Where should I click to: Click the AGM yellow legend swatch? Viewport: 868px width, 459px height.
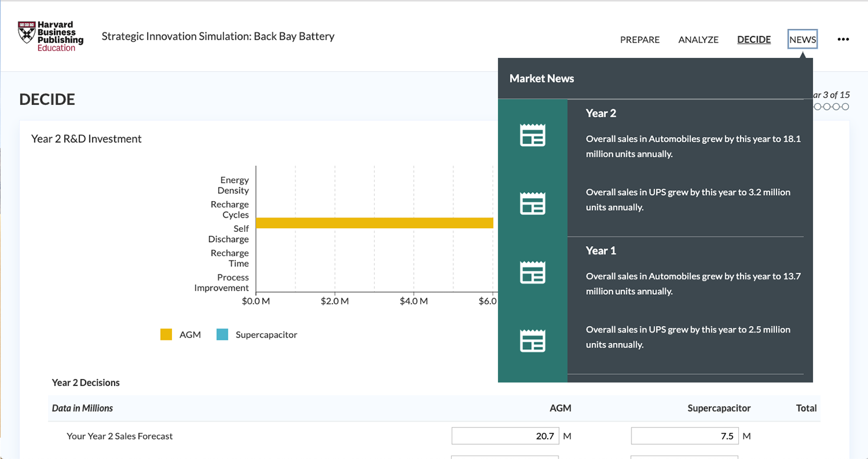tap(166, 334)
